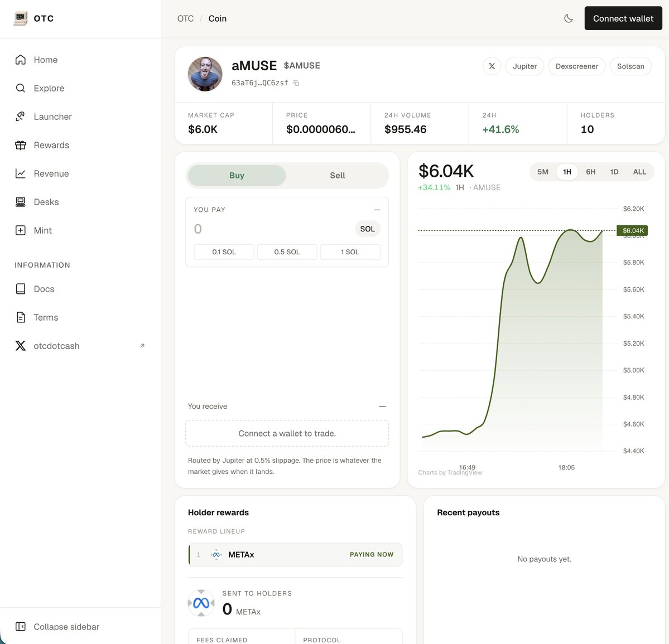
Task: Click 'Connect a wallet to trade.' box
Action: tap(287, 433)
